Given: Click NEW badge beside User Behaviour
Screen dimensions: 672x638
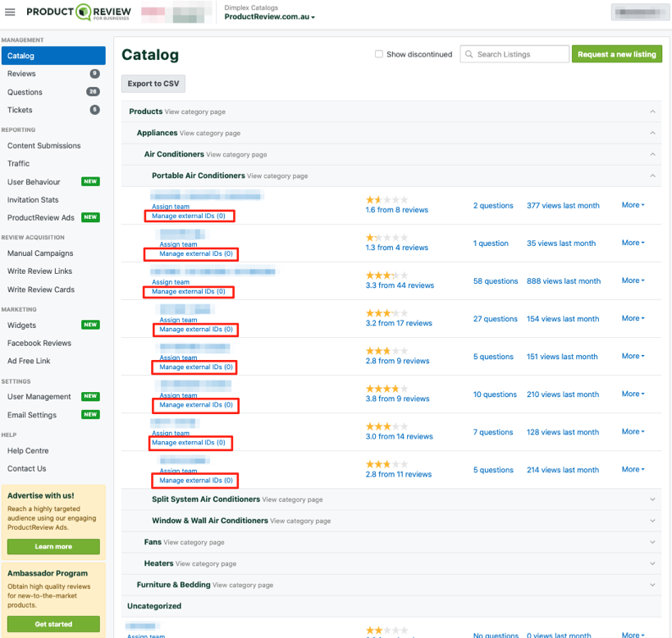Looking at the screenshot, I should coord(90,181).
